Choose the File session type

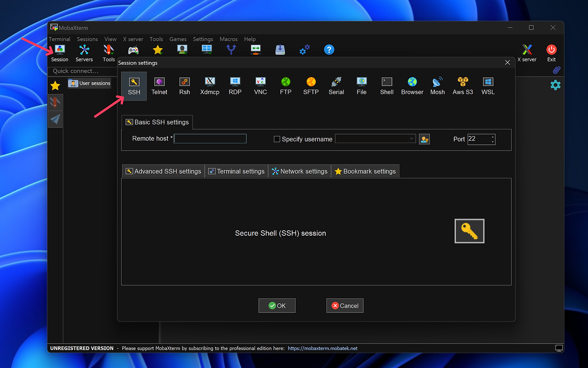362,86
